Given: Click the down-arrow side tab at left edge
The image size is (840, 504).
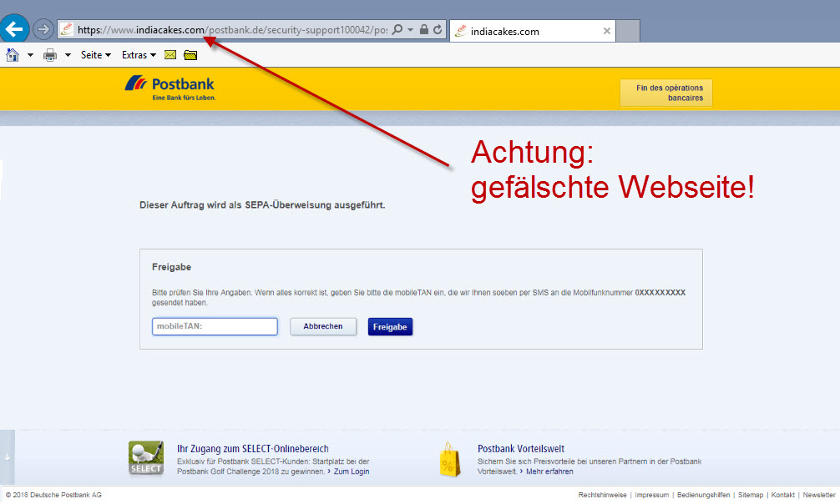Looking at the screenshot, I should (7, 457).
